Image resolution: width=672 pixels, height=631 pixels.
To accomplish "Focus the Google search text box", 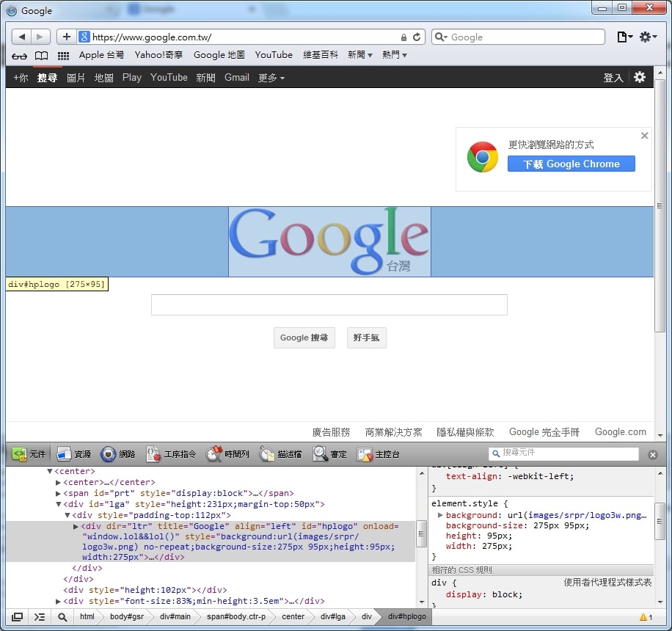I will coord(329,304).
